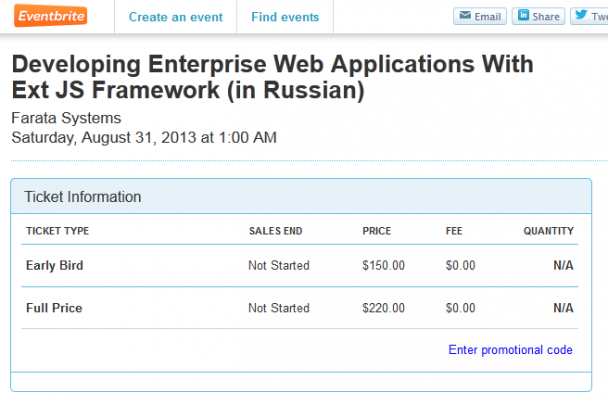The width and height of the screenshot is (608, 405).
Task: Click the $150.00 price cell
Action: 383,265
